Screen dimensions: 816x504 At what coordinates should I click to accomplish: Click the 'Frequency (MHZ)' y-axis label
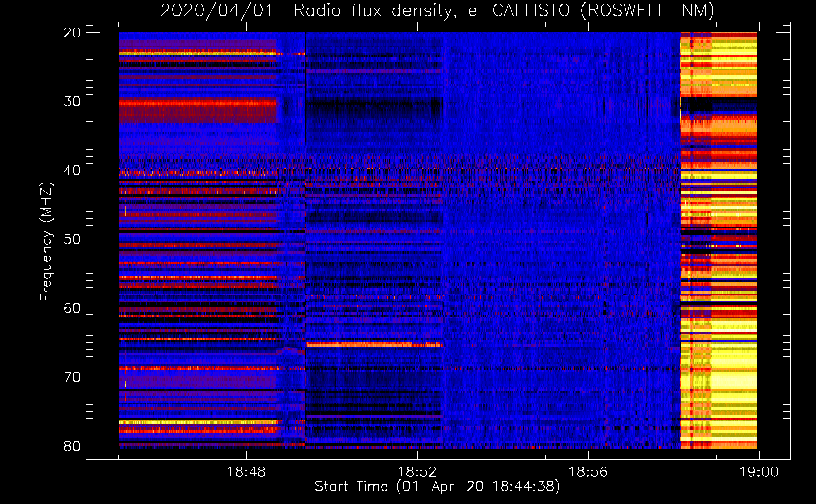[46, 242]
